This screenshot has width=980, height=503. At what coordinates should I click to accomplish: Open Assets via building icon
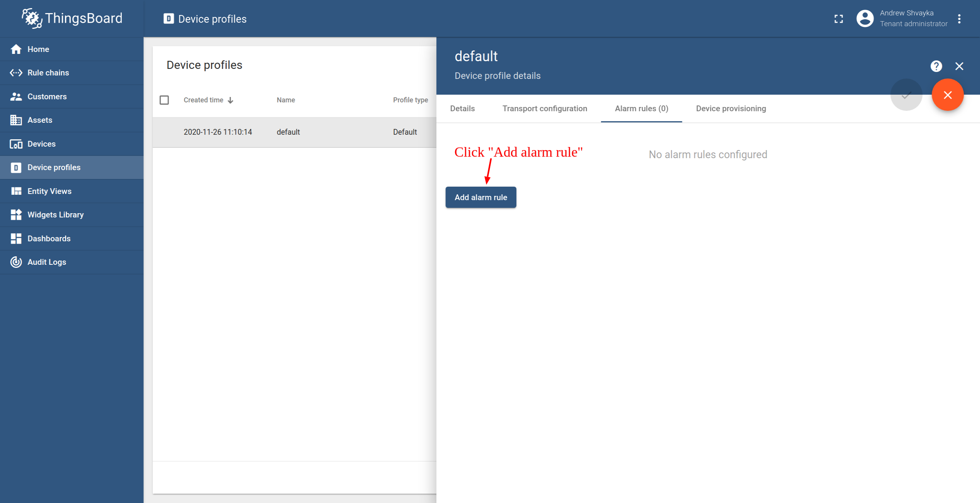tap(16, 120)
